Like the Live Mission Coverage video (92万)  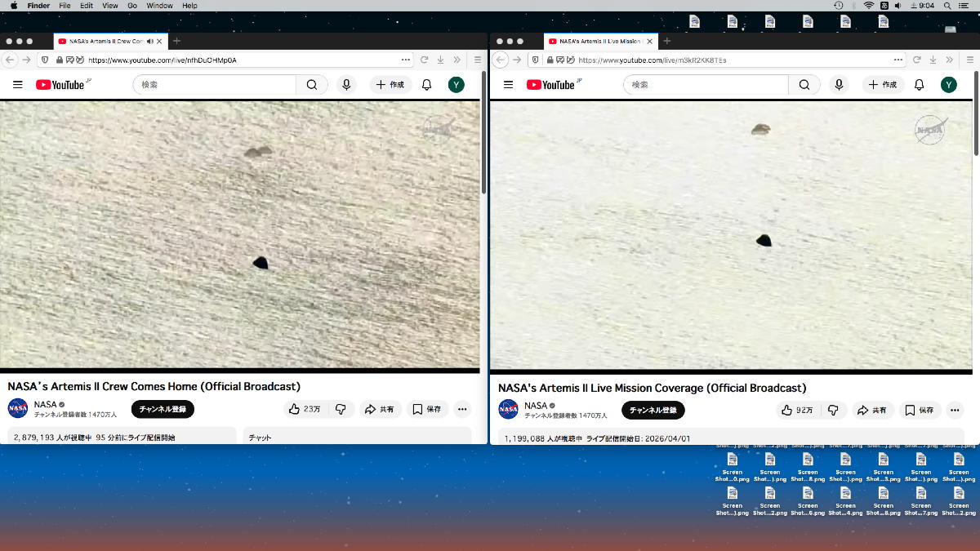coord(796,410)
